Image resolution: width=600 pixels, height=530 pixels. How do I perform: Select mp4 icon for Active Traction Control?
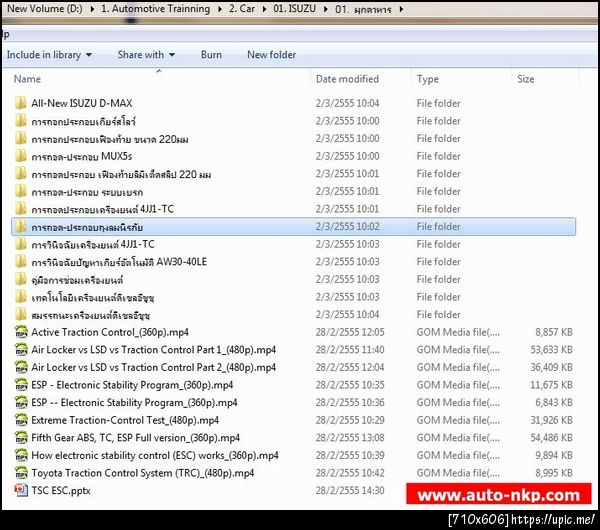[x=21, y=332]
